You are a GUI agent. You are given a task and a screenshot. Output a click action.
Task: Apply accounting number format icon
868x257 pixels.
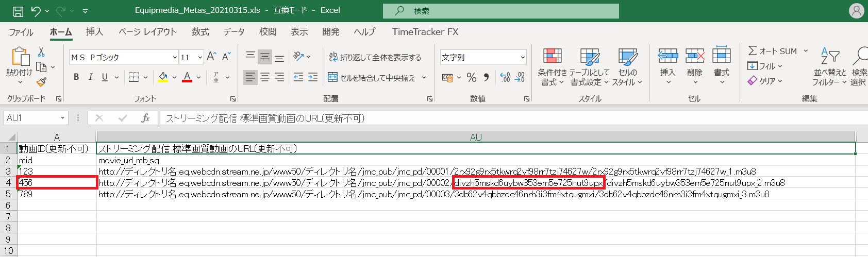(x=447, y=78)
